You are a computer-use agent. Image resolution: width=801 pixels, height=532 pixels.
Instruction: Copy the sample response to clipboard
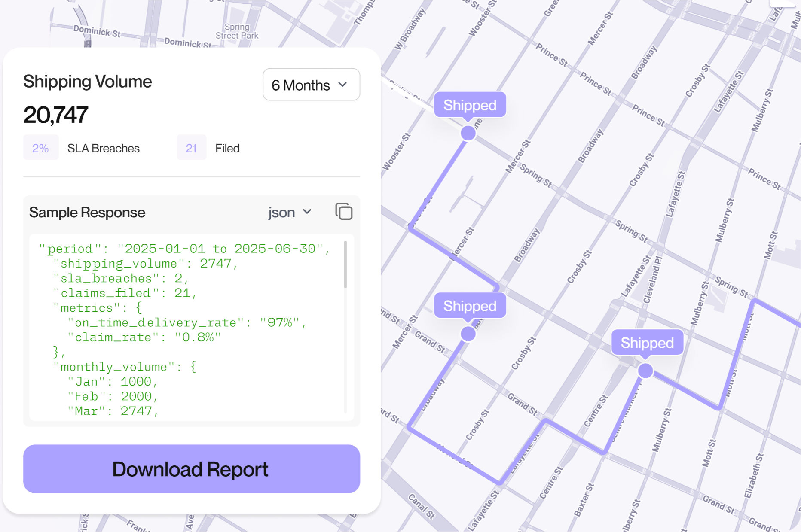343,212
